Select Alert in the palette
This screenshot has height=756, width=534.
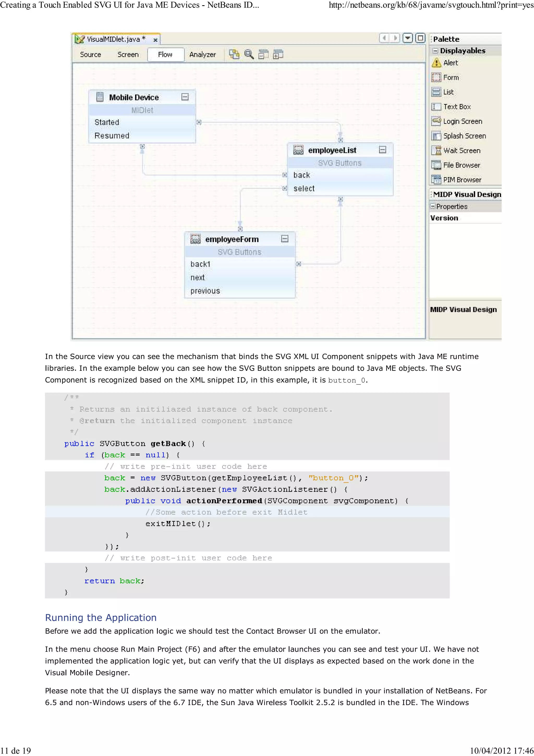[445, 63]
